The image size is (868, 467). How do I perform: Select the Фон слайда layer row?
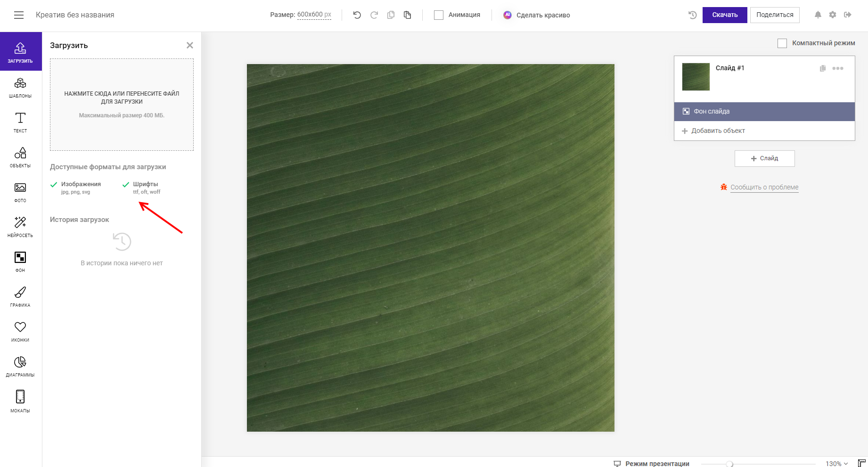(764, 112)
